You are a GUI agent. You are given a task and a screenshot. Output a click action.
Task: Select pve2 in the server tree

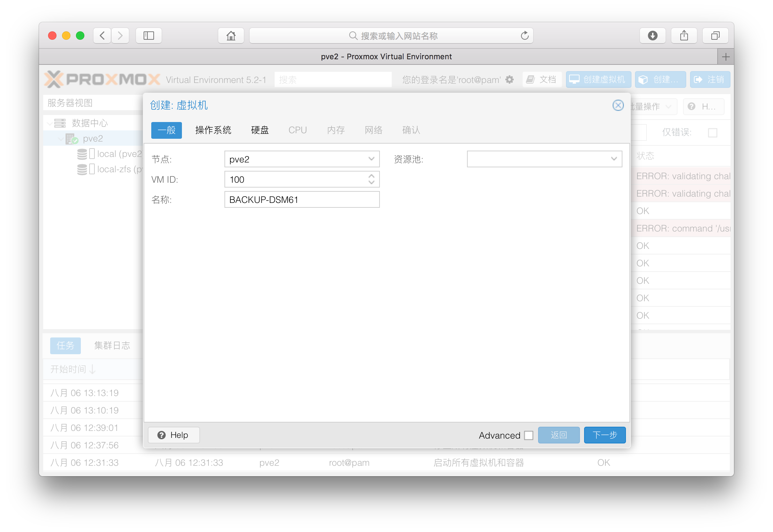coord(93,139)
